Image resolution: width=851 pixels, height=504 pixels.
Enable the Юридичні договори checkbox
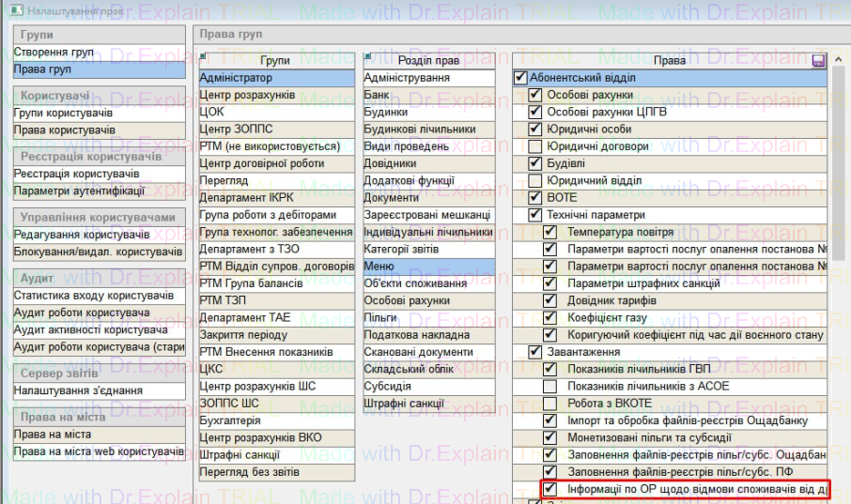pyautogui.click(x=535, y=146)
